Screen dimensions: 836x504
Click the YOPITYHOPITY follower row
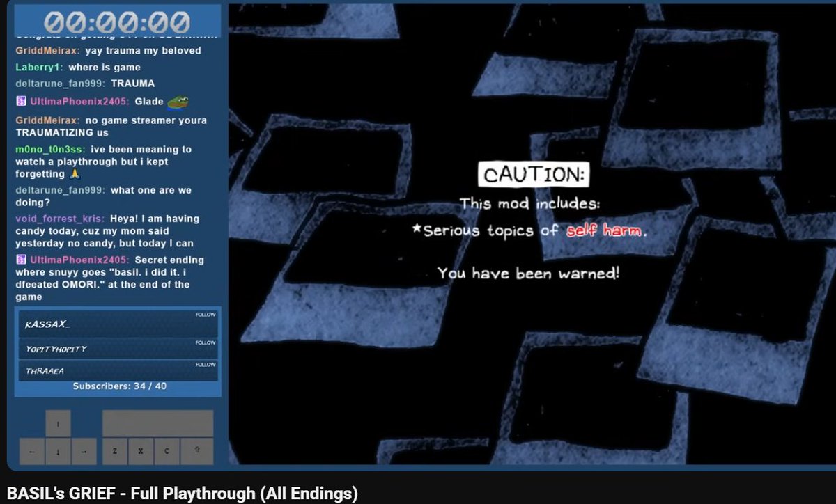[x=118, y=349]
